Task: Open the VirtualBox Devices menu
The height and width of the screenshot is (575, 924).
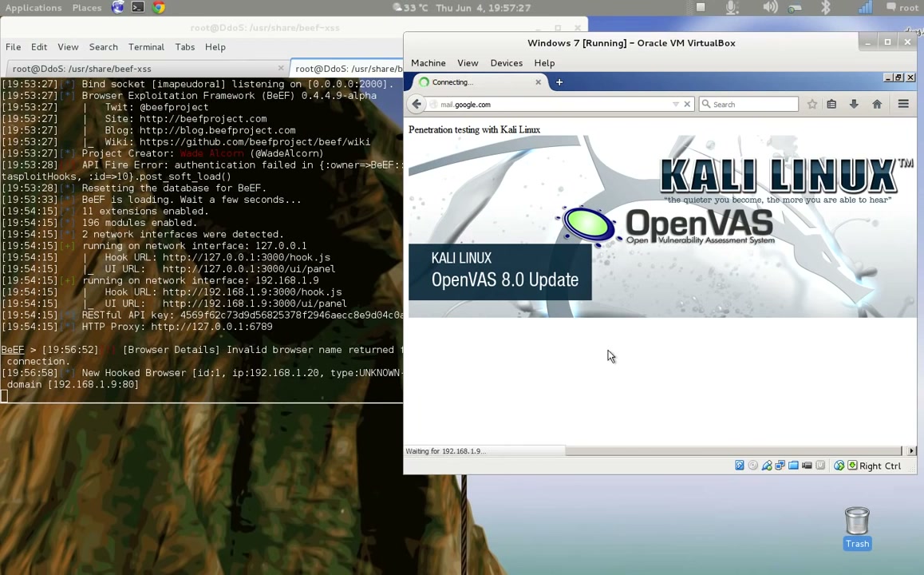Action: 506,63
